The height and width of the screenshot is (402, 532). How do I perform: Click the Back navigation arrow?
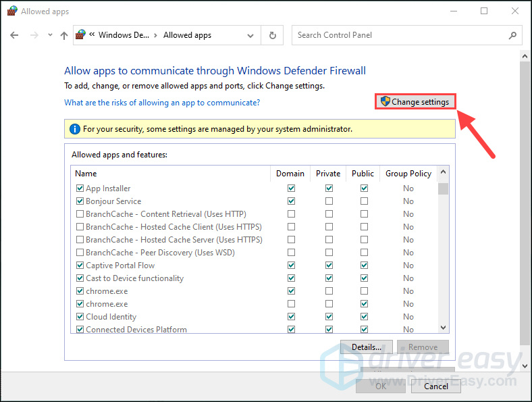pyautogui.click(x=15, y=36)
